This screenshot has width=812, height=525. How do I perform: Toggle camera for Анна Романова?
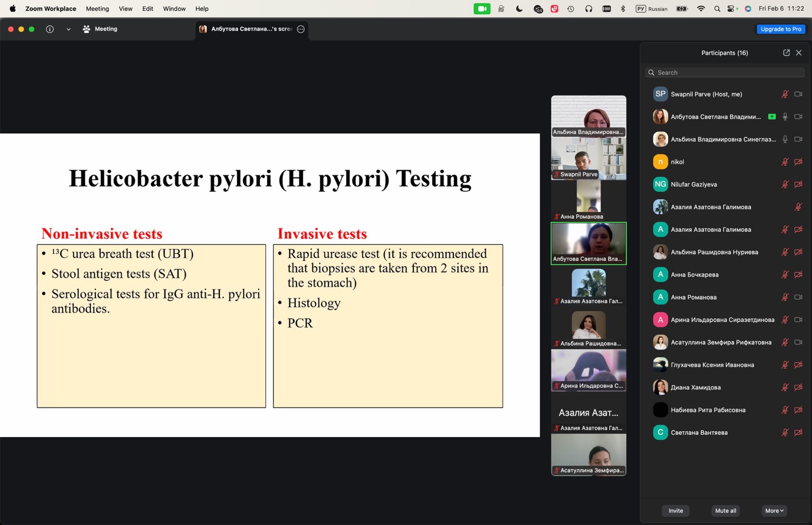[x=798, y=297]
